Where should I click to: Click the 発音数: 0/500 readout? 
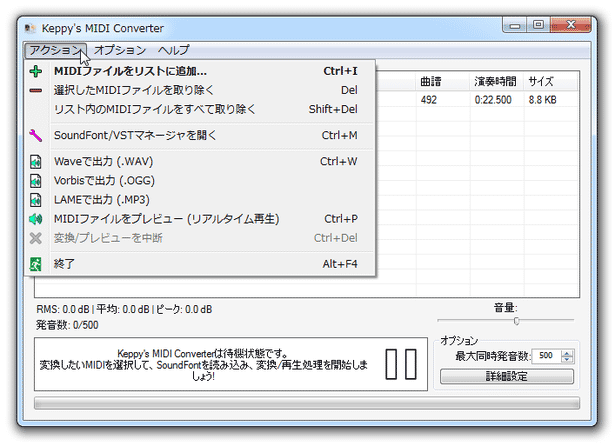(67, 325)
